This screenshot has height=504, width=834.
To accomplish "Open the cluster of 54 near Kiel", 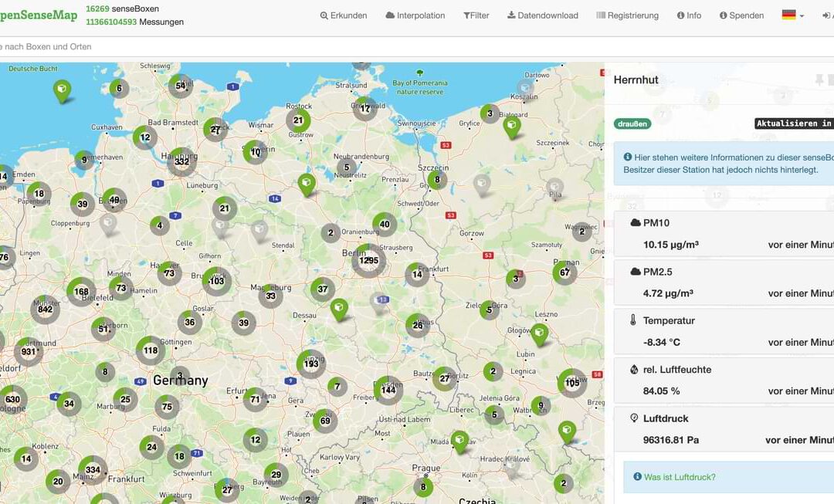I will tap(181, 86).
